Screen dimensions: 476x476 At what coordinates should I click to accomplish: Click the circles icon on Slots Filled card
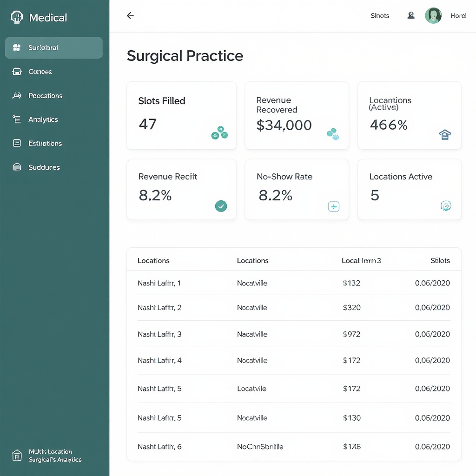(x=219, y=133)
